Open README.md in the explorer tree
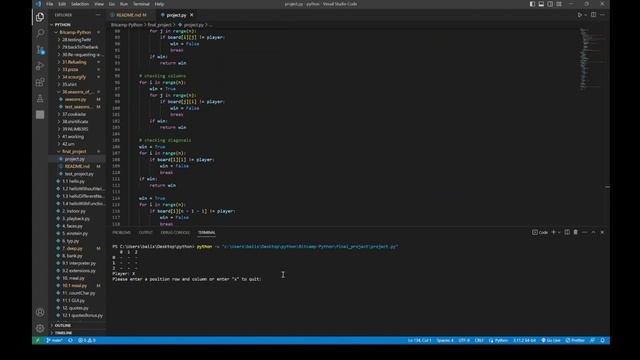Viewport: 640px width, 360px height. click(77, 166)
